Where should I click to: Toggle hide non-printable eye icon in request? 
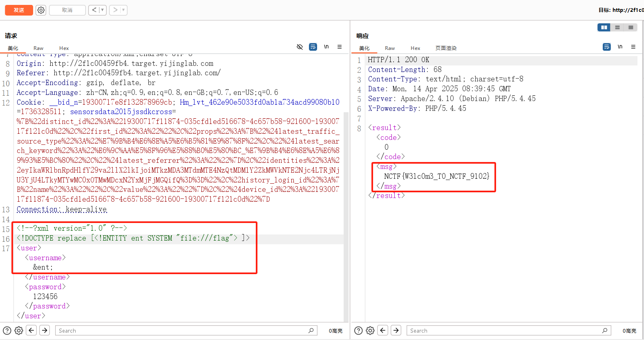[300, 47]
